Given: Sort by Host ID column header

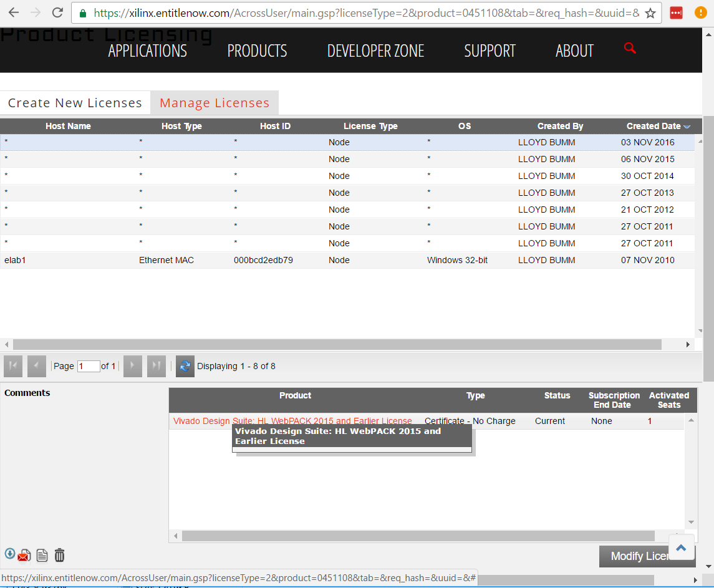Looking at the screenshot, I should coord(275,126).
